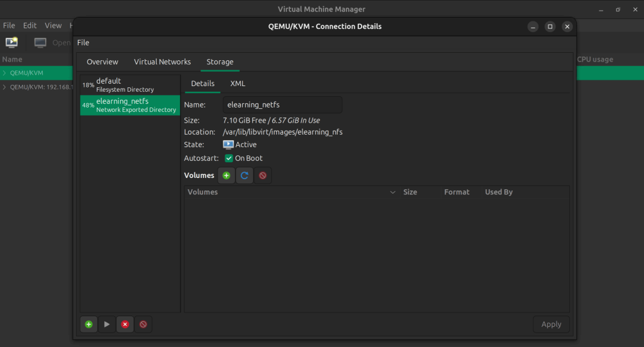This screenshot has width=644, height=347.
Task: Start the selected storage pool
Action: (x=107, y=324)
